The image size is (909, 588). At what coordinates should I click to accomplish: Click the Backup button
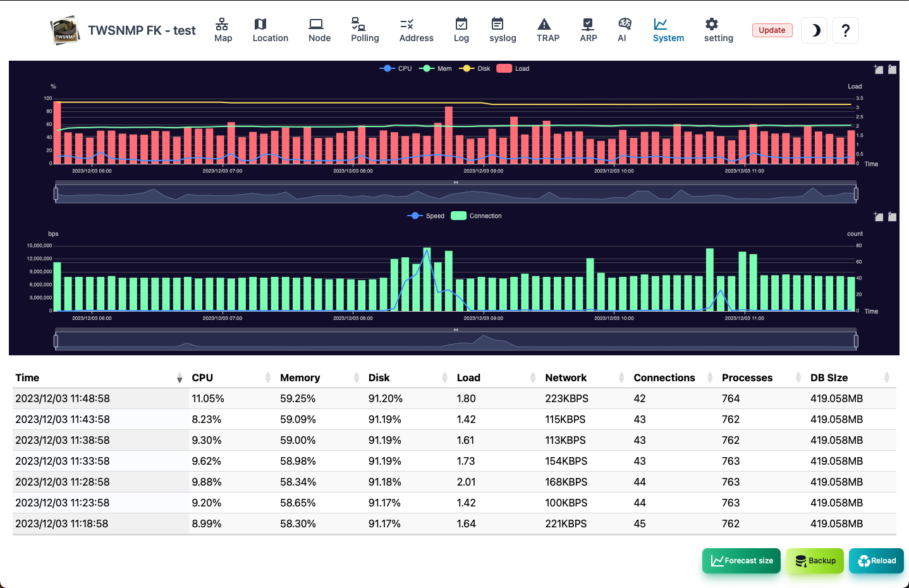pyautogui.click(x=815, y=561)
